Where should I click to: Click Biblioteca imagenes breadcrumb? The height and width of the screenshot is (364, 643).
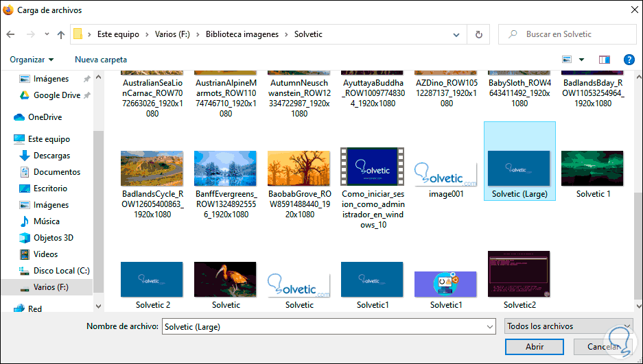coord(242,34)
